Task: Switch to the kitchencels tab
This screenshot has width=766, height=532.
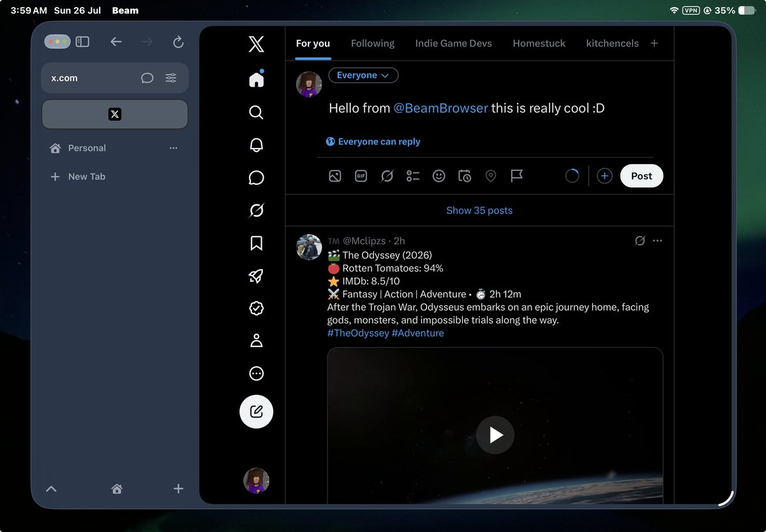Action: click(x=612, y=43)
